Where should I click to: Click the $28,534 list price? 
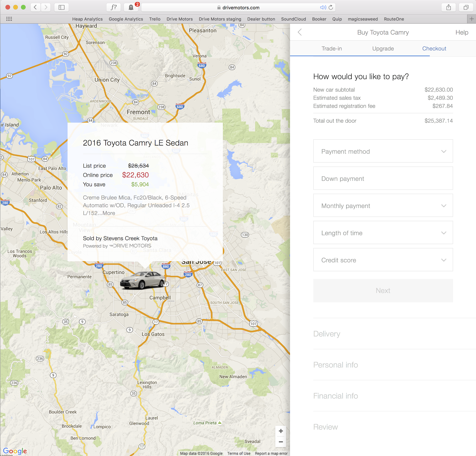click(138, 166)
